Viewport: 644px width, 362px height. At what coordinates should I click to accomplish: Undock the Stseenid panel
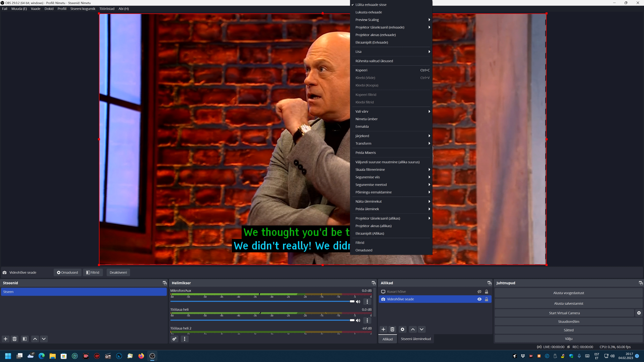[x=165, y=283]
